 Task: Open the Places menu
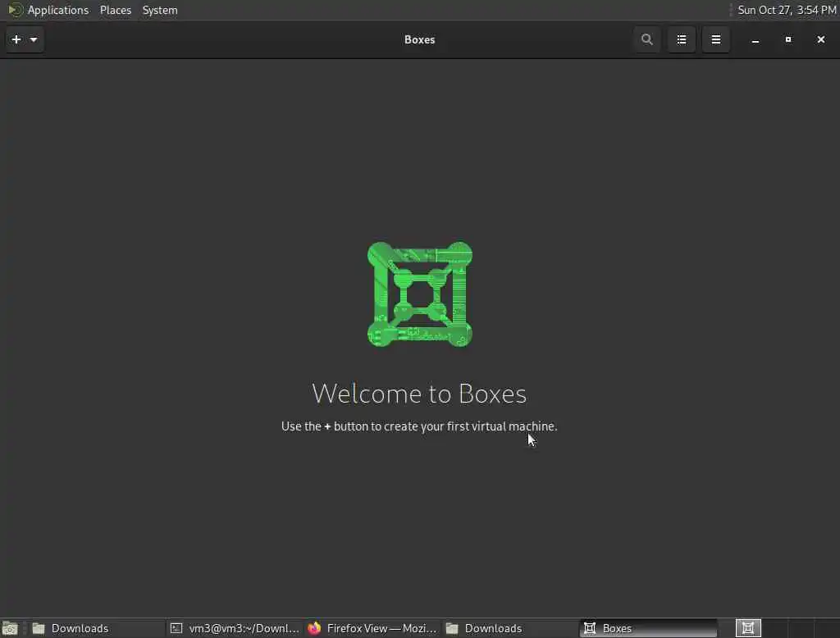click(116, 10)
